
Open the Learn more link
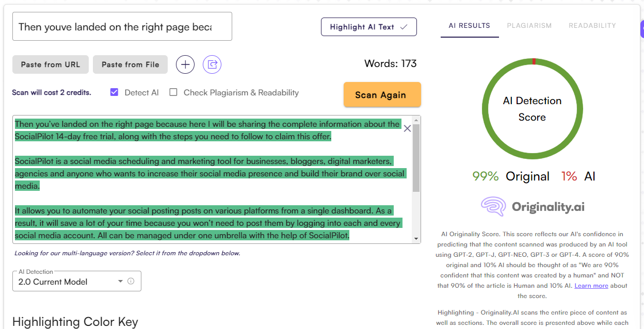click(x=591, y=286)
